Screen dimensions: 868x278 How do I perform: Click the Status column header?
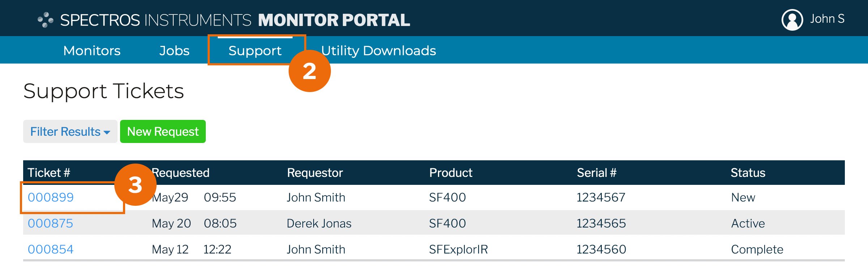(748, 173)
